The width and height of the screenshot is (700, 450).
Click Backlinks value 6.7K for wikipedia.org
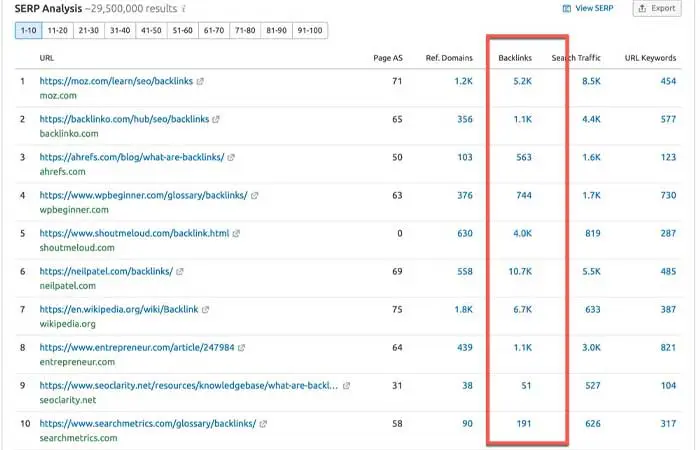[x=523, y=309]
